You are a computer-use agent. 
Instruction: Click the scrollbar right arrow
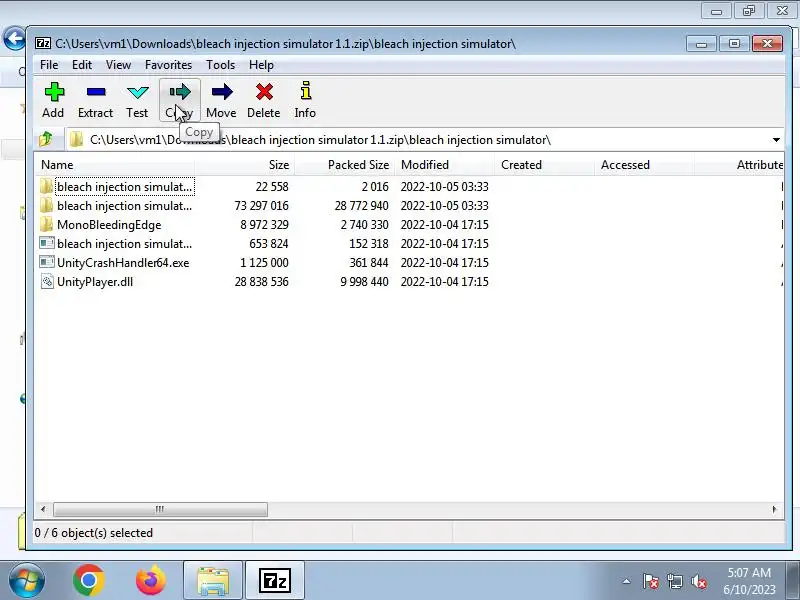(x=774, y=509)
